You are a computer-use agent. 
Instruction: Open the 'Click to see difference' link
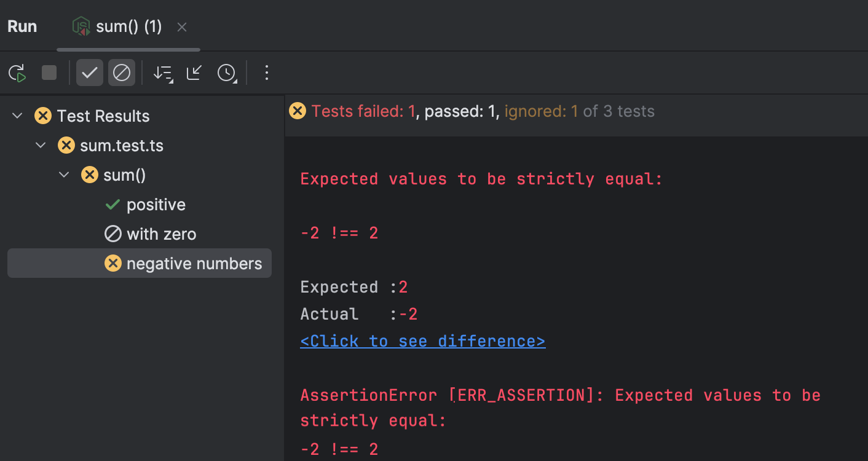[x=423, y=341]
